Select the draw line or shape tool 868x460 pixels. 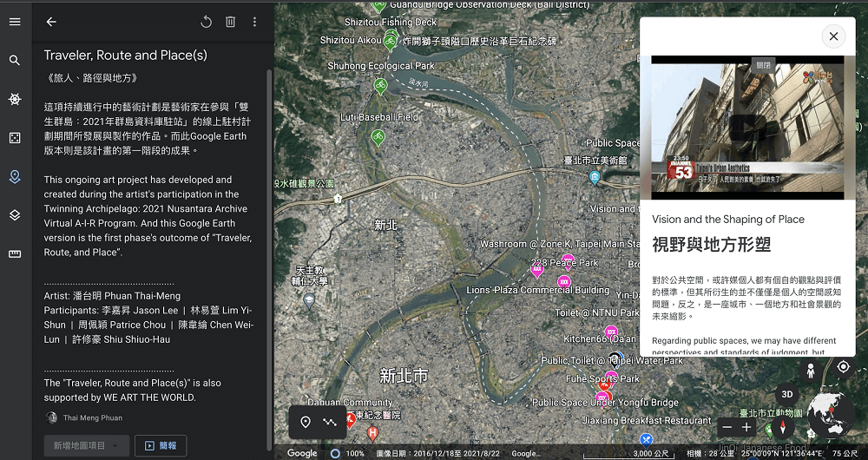330,423
